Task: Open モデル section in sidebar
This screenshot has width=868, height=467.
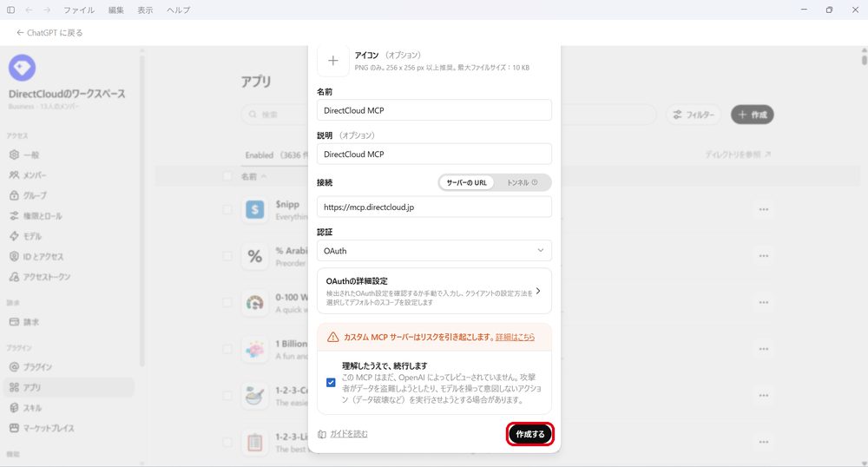Action: pos(69,236)
